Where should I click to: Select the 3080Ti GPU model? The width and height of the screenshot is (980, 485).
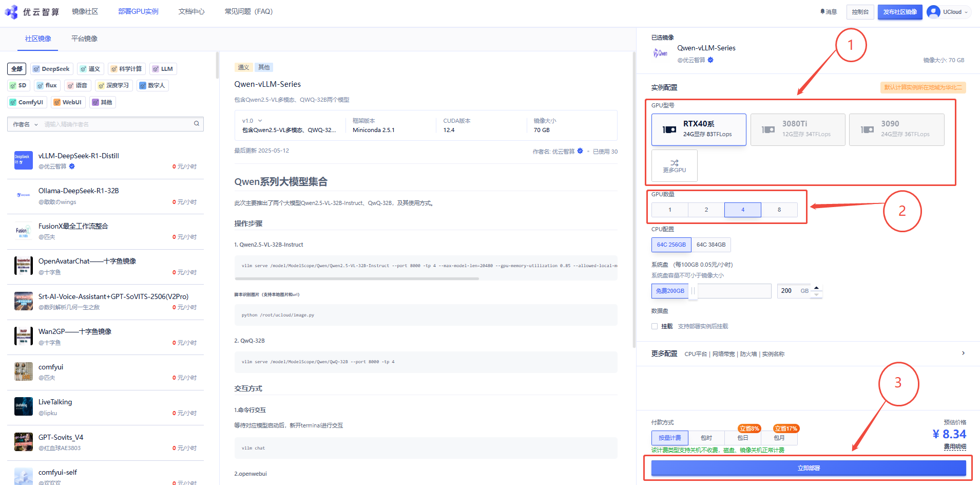tap(798, 129)
